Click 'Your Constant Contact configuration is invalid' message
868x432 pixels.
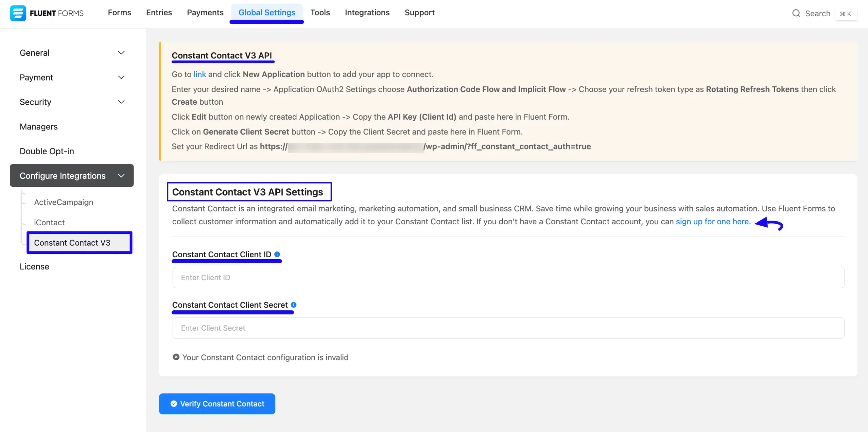265,357
